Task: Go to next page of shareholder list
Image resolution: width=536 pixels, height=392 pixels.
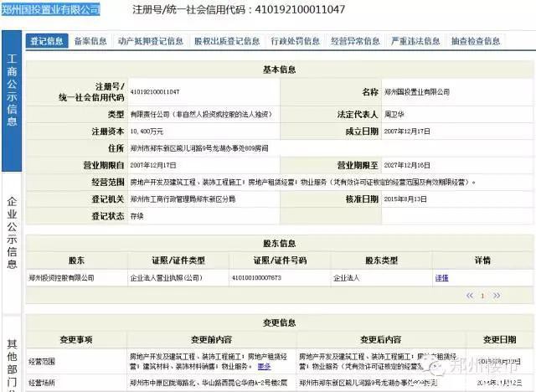Action: (497, 296)
